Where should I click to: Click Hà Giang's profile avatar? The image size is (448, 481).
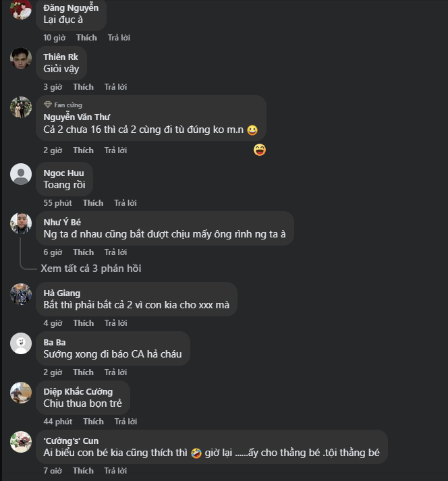click(x=21, y=294)
